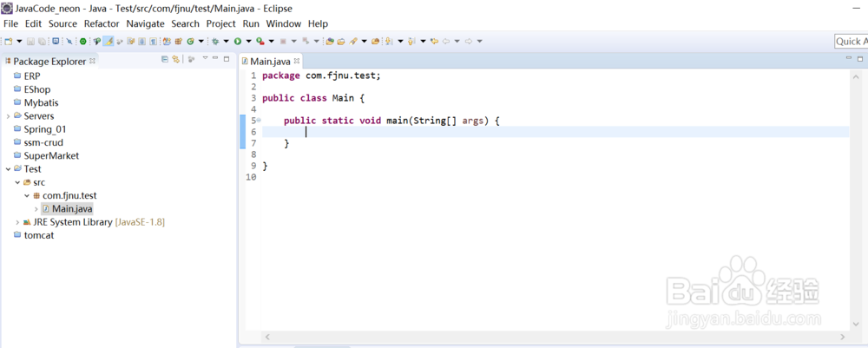Expand the Main.java node
Screen dimensions: 868x348
click(36, 209)
